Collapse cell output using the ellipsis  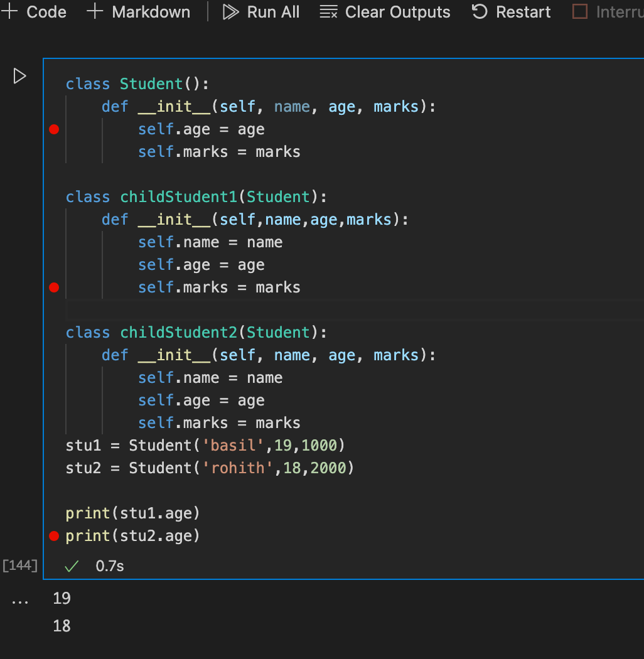[x=20, y=600]
